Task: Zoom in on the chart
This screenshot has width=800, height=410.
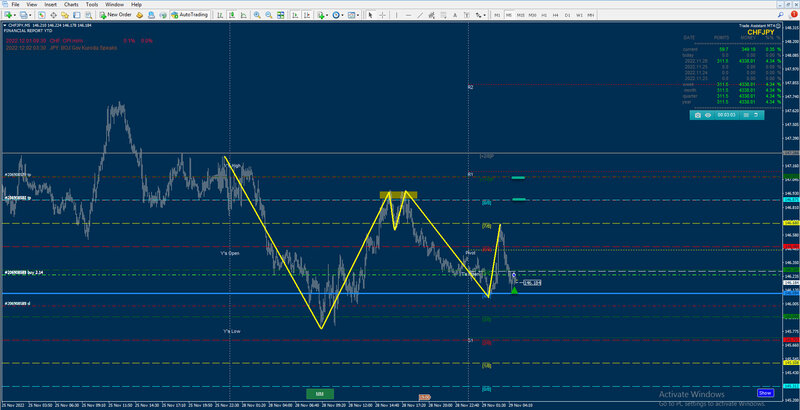Action: (x=257, y=15)
